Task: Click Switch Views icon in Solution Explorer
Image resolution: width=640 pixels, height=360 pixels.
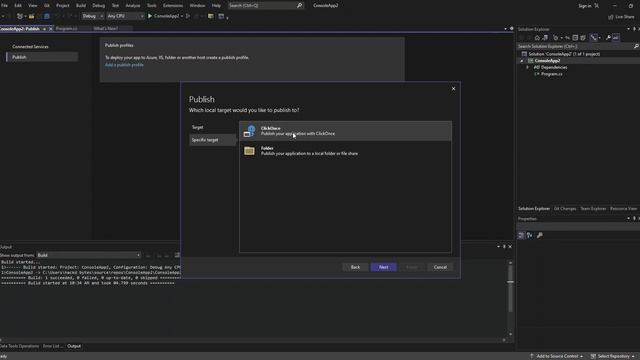Action: click(x=545, y=38)
